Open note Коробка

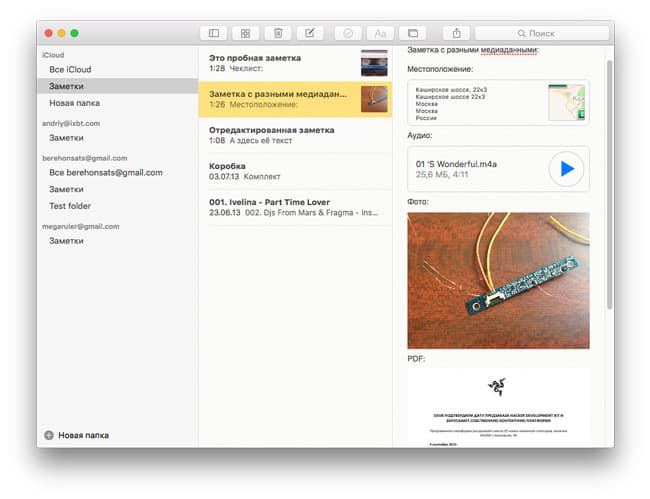point(295,171)
